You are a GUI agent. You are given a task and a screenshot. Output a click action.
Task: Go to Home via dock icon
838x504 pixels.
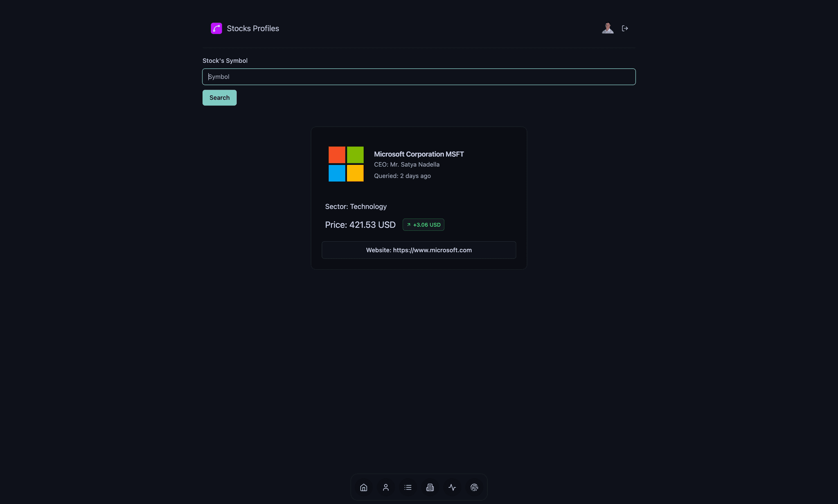(x=364, y=487)
